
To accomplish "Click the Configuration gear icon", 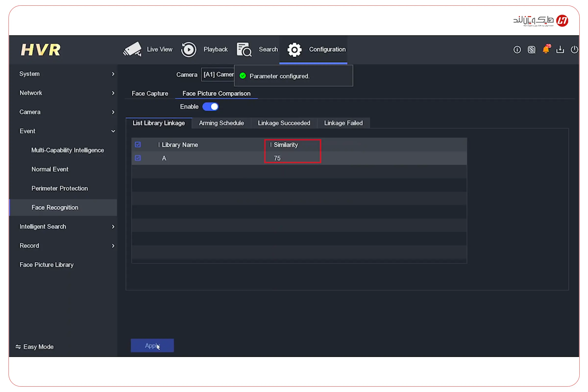I will pos(294,49).
